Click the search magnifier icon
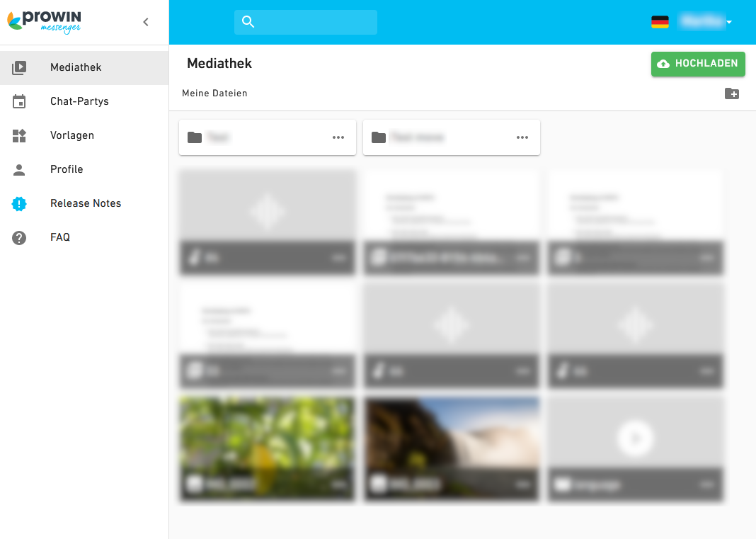 248,22
